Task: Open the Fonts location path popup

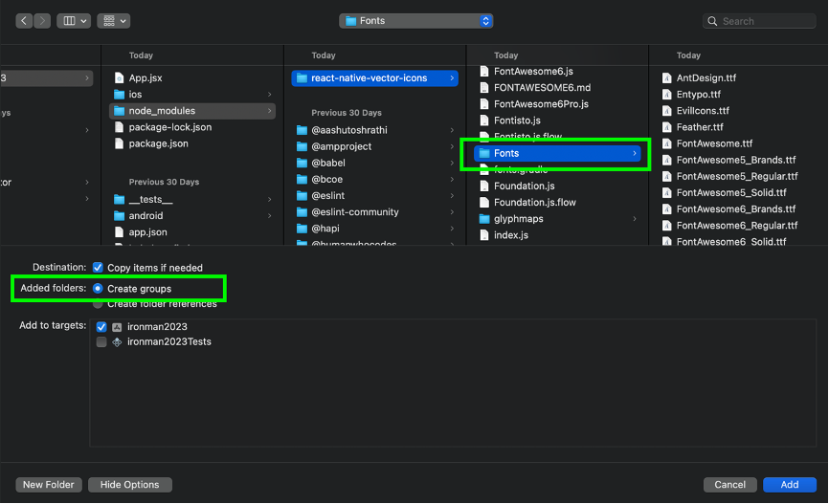Action: coord(416,21)
